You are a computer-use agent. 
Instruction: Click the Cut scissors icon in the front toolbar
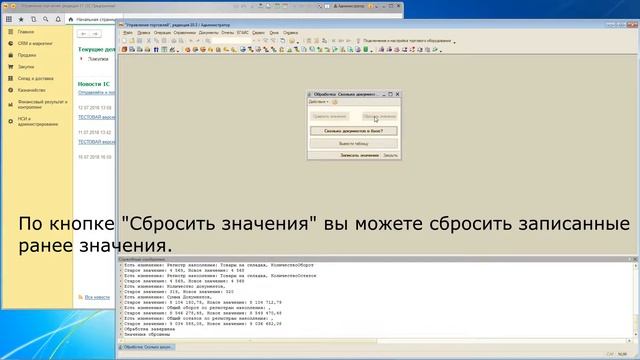tap(149, 41)
